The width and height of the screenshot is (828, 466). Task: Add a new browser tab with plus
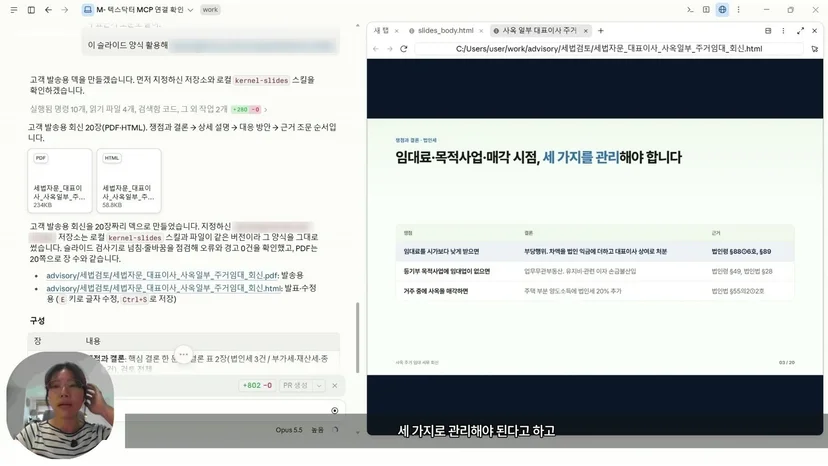pos(600,31)
